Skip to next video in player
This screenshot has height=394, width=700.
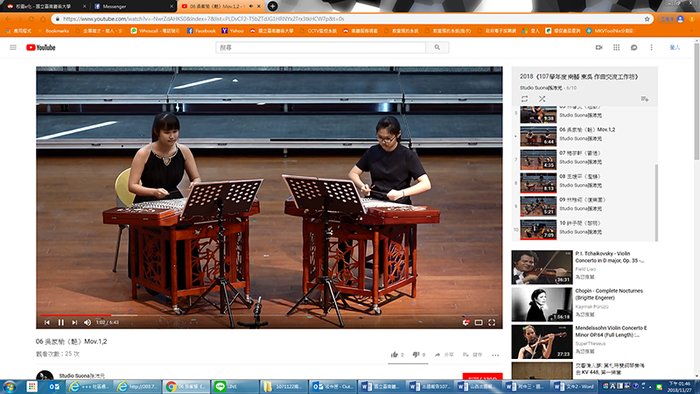point(75,322)
